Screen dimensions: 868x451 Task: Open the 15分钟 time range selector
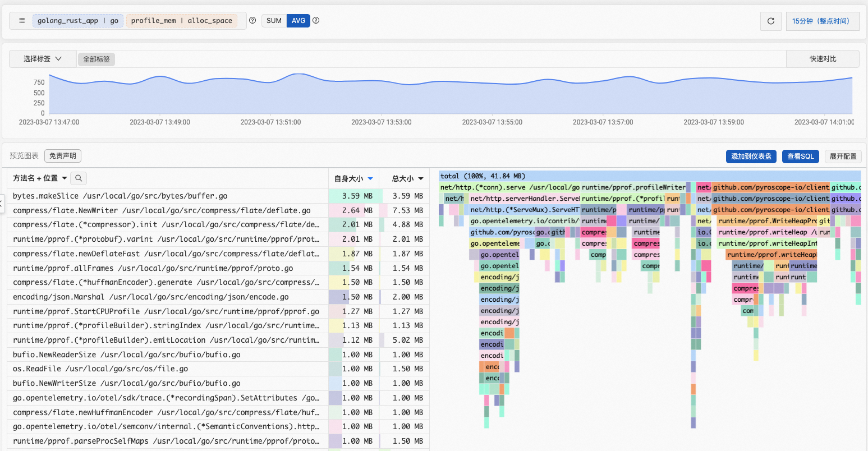pos(823,21)
